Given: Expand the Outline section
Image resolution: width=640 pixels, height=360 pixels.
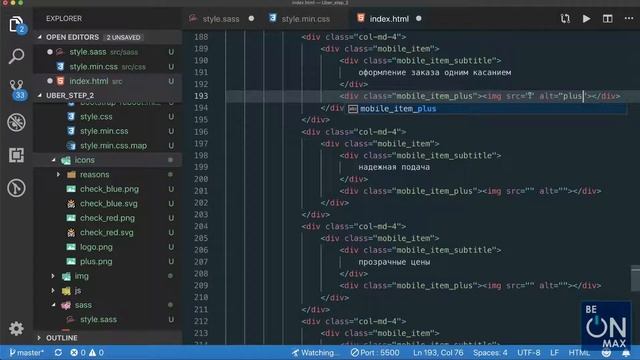Looking at the screenshot, I should [61, 338].
